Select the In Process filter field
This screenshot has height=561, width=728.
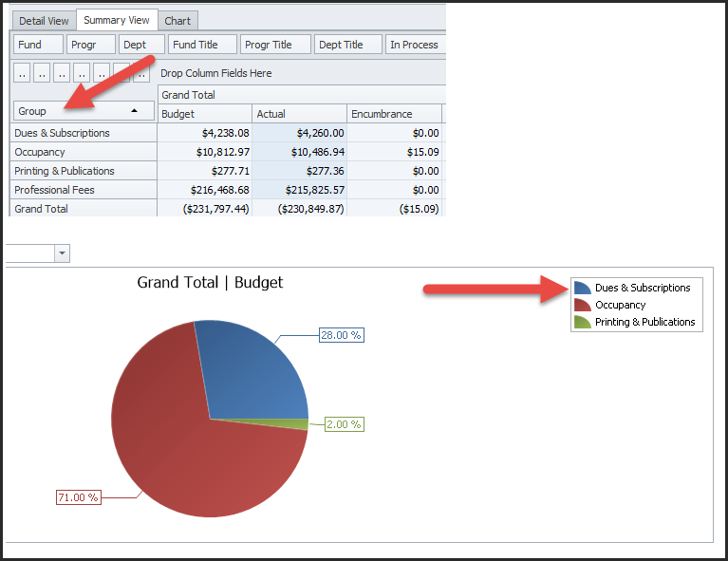[x=415, y=45]
